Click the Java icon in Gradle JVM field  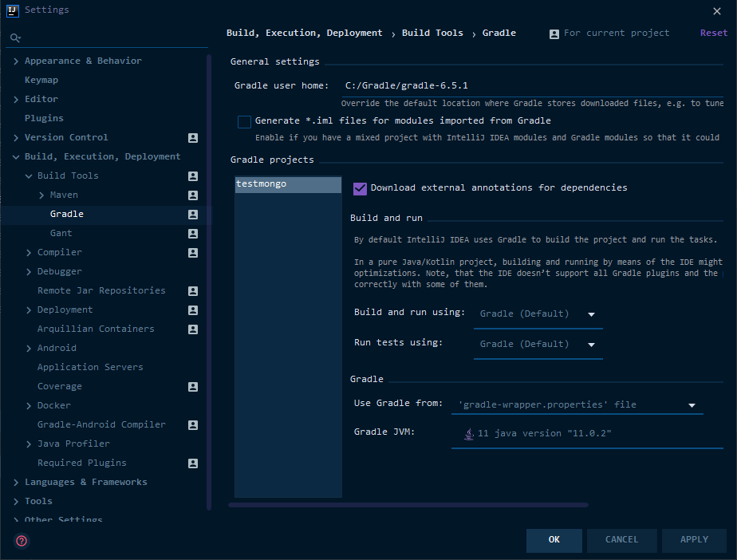[x=469, y=433]
